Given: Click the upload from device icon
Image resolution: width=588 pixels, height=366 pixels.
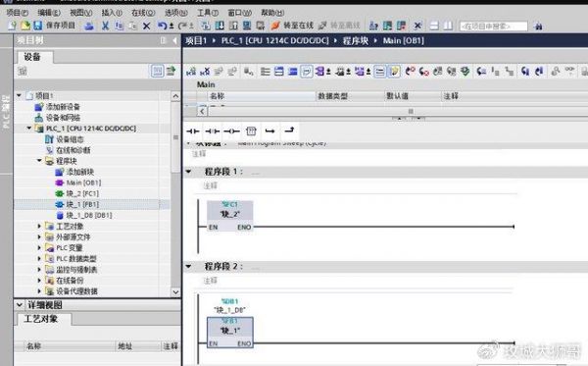Looking at the screenshot, I should pyautogui.click(x=233, y=26).
